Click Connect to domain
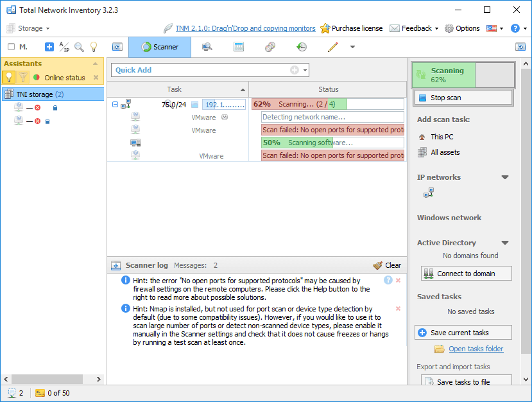Viewport: 532px width, 402px height. click(466, 274)
